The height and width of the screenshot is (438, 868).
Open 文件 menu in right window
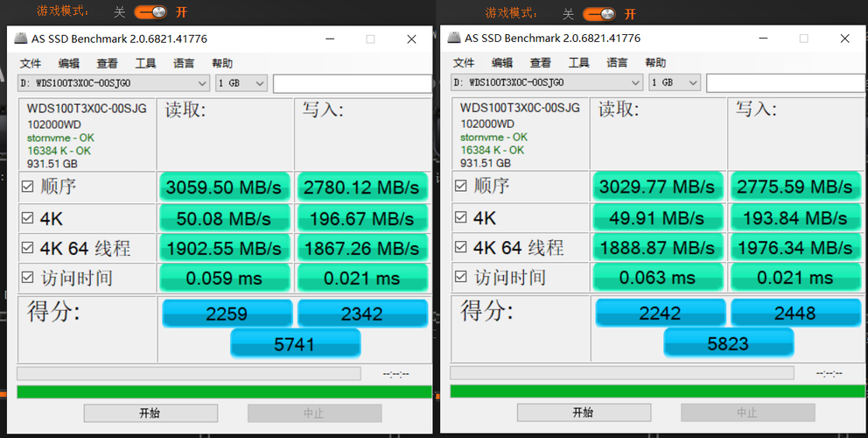tap(464, 63)
